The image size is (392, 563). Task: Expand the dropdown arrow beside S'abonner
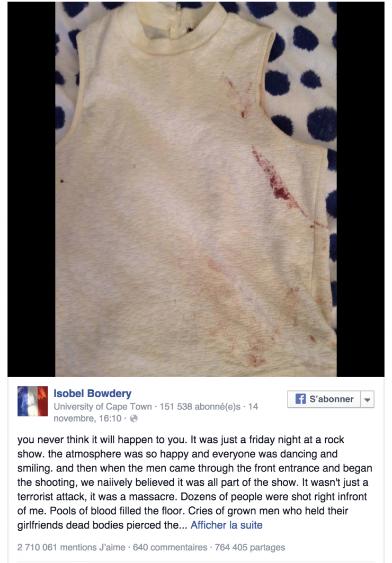tap(367, 399)
